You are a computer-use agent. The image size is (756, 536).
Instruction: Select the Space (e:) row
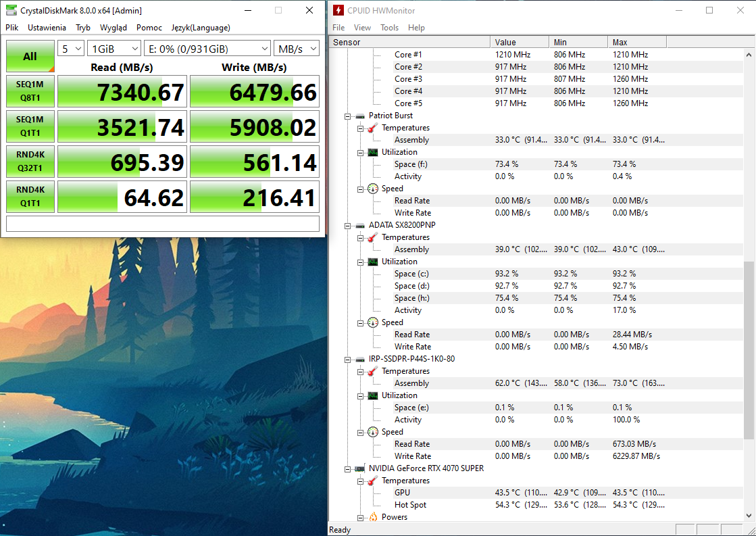coord(536,408)
